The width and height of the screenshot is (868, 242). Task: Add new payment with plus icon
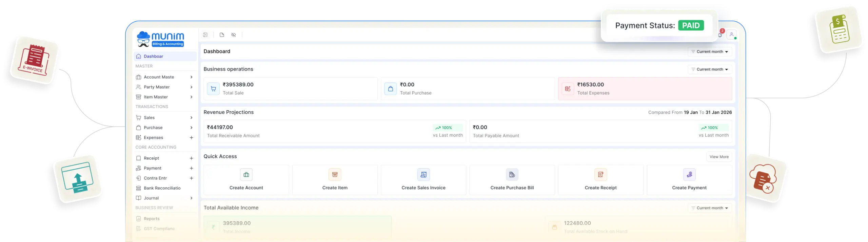192,168
